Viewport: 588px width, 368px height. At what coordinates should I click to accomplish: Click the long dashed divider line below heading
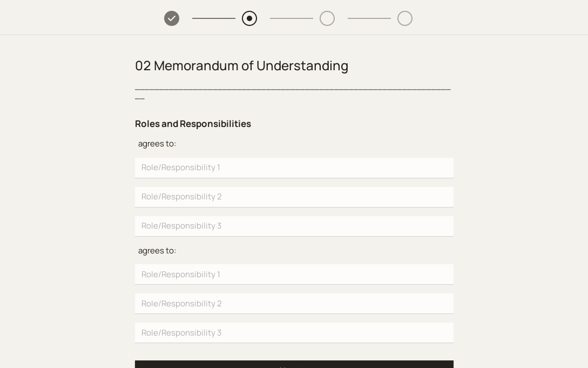pyautogui.click(x=293, y=89)
